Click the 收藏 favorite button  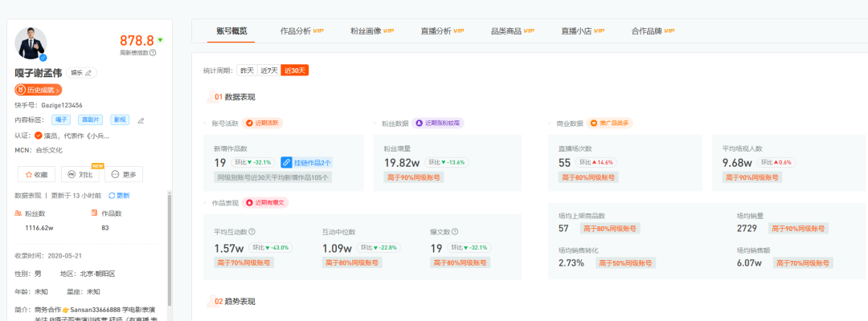pyautogui.click(x=36, y=174)
